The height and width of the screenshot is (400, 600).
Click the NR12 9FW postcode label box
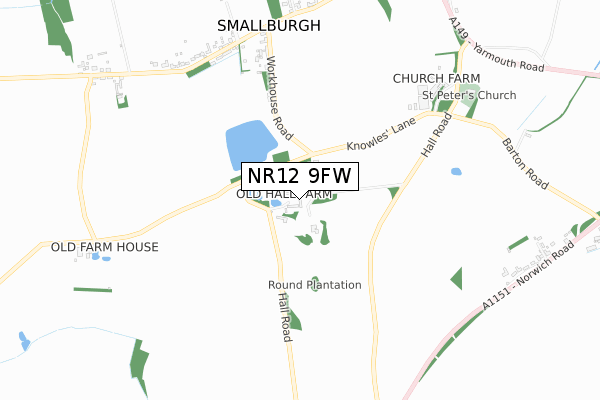[x=300, y=176]
